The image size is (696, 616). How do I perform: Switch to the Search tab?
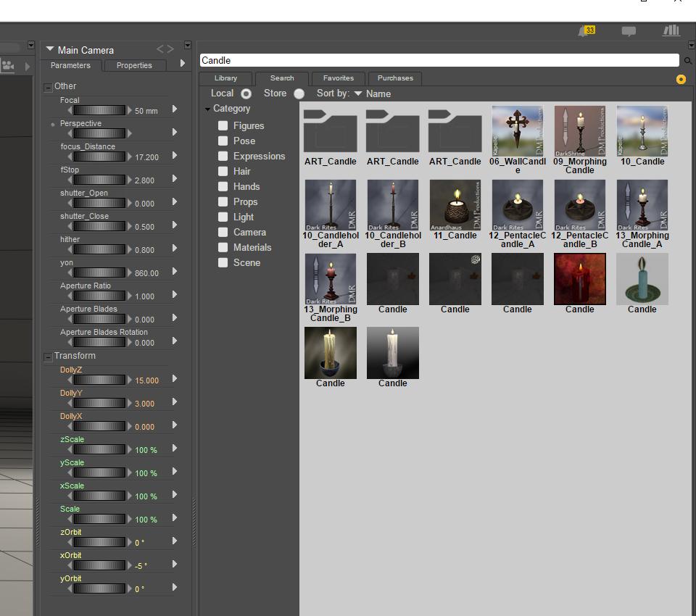click(x=282, y=78)
